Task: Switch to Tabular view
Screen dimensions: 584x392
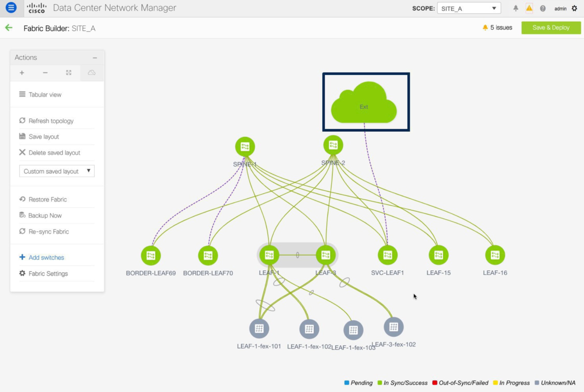Action: (x=40, y=95)
